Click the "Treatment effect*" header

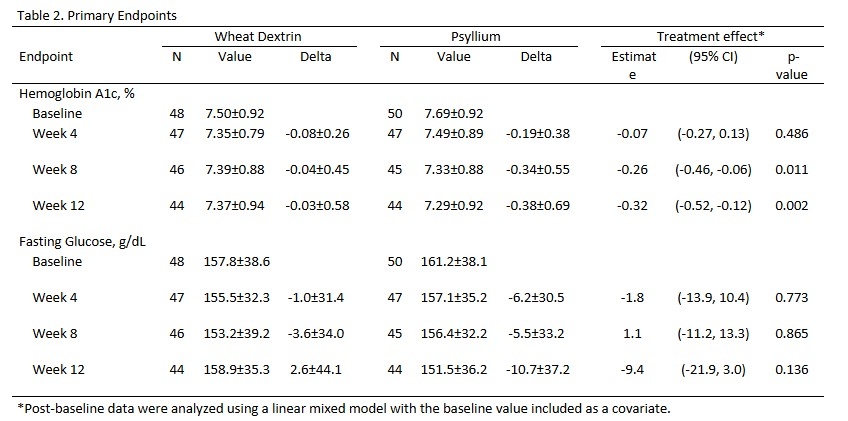coord(711,36)
